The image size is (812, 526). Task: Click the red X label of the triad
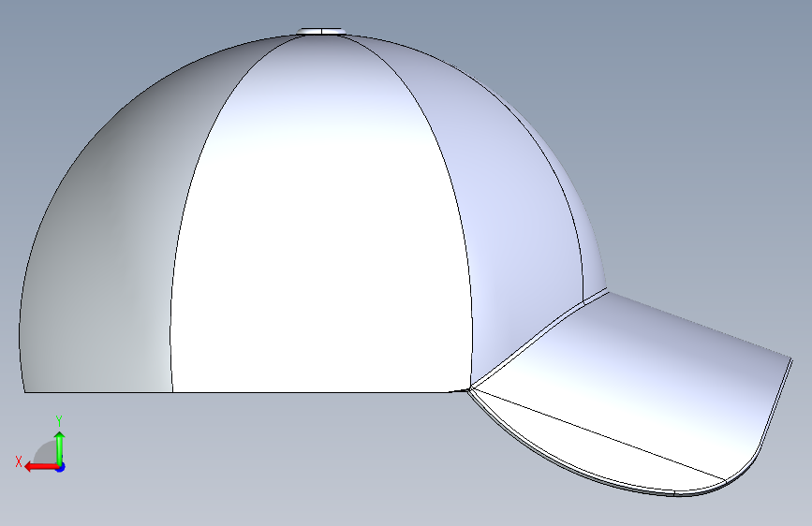[19, 461]
